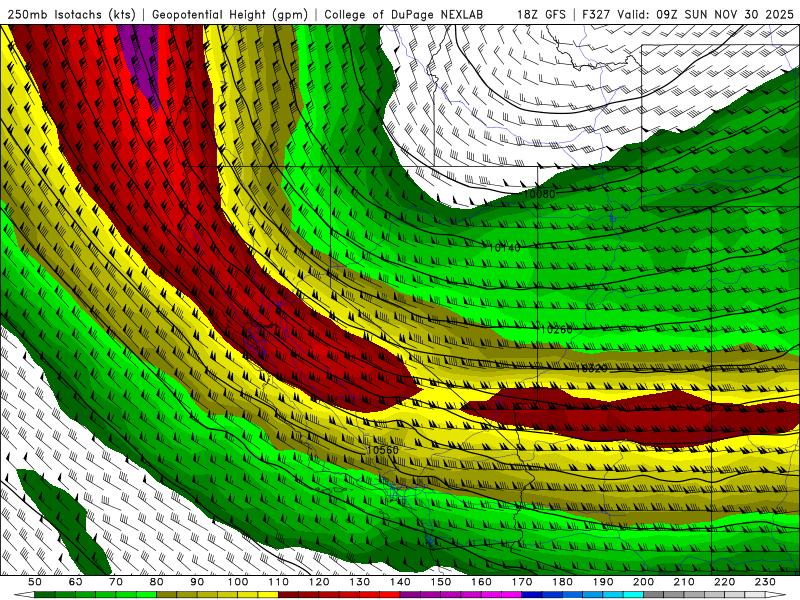This screenshot has height=600, width=800.
Task: Click the 210 knot color bar label
Action: (684, 582)
